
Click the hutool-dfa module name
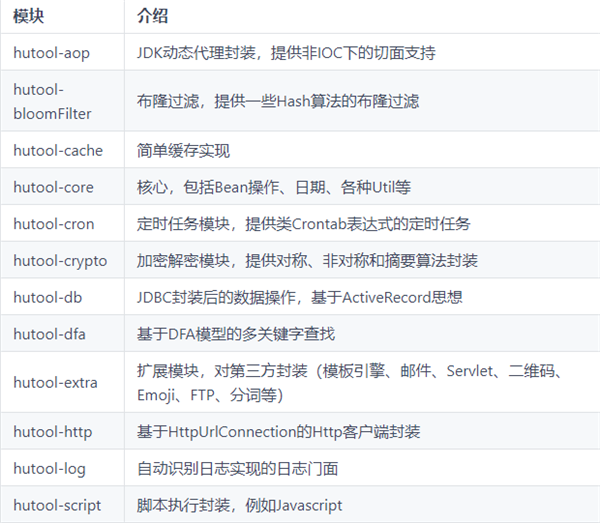(x=49, y=333)
